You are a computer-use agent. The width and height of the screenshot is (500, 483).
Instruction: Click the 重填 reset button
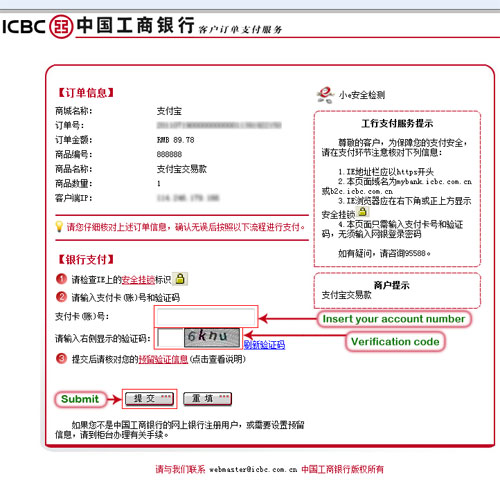click(207, 399)
